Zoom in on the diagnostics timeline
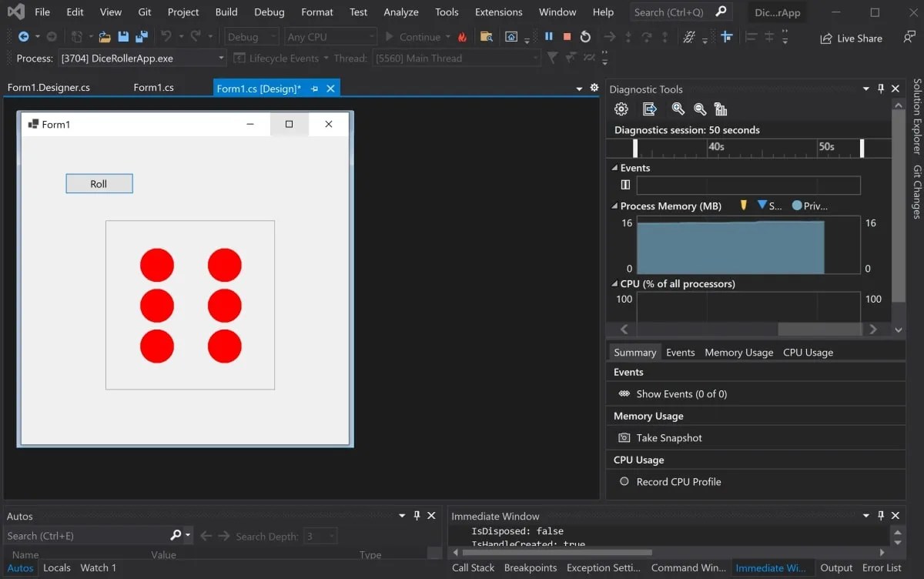Screen dimensions: 924x579 tap(678, 109)
